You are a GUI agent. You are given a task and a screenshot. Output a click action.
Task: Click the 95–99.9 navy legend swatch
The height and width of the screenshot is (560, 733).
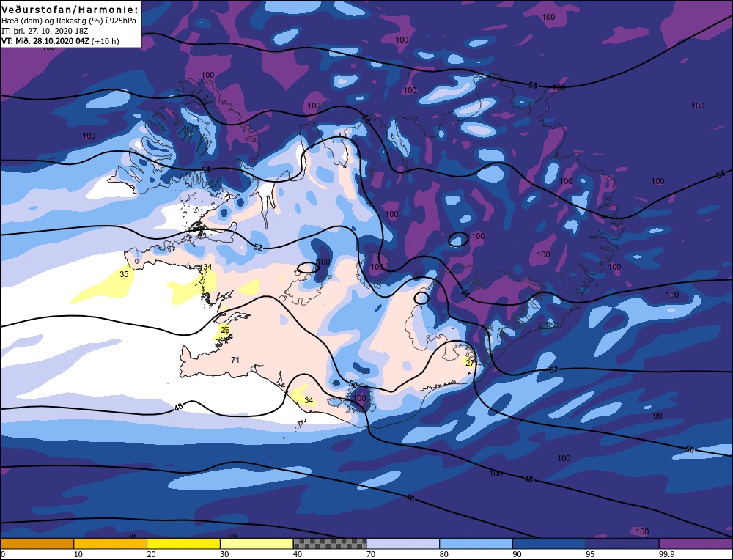point(622,543)
